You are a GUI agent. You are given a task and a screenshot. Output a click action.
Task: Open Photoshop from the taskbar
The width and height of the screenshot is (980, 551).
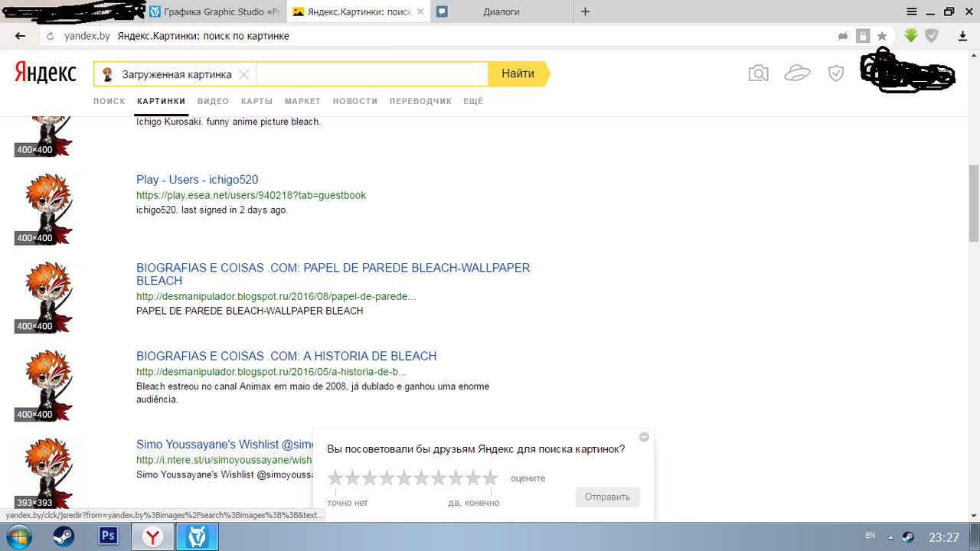(x=108, y=536)
